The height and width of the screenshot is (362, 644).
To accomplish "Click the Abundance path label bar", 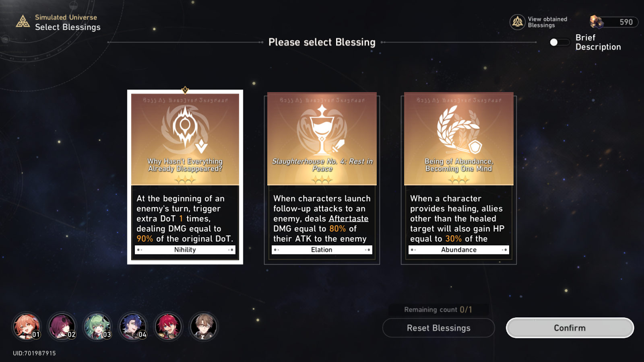I will click(x=459, y=250).
